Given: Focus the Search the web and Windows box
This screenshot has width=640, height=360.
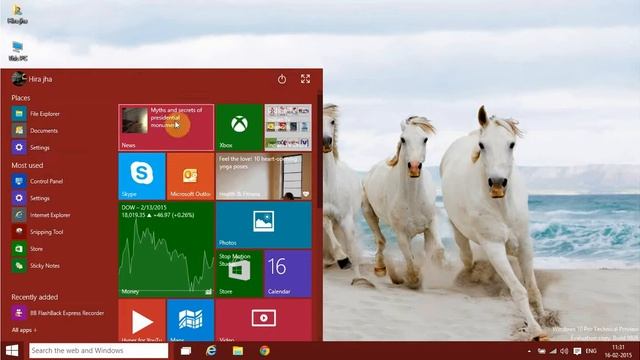Looking at the screenshot, I should [98, 351].
